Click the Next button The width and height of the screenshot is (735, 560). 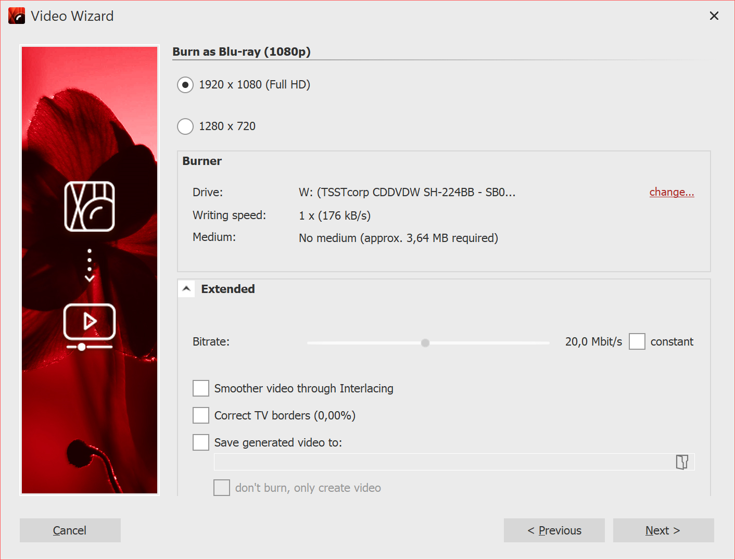[x=663, y=530]
